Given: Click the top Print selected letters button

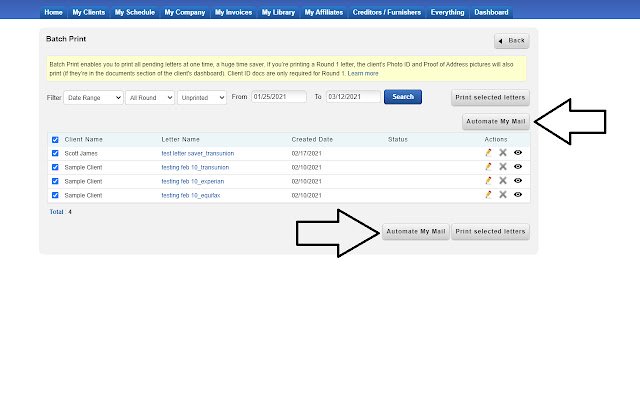Looking at the screenshot, I should coord(490,98).
